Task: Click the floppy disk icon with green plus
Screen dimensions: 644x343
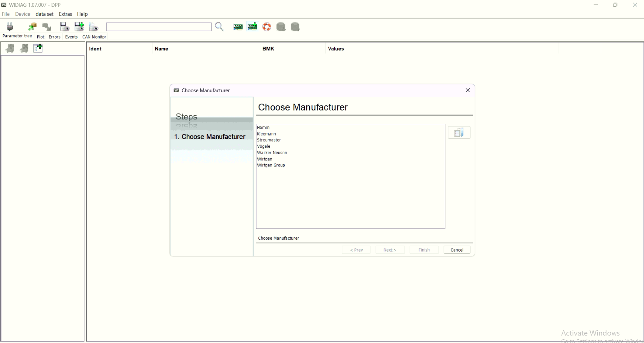Action: (79, 27)
